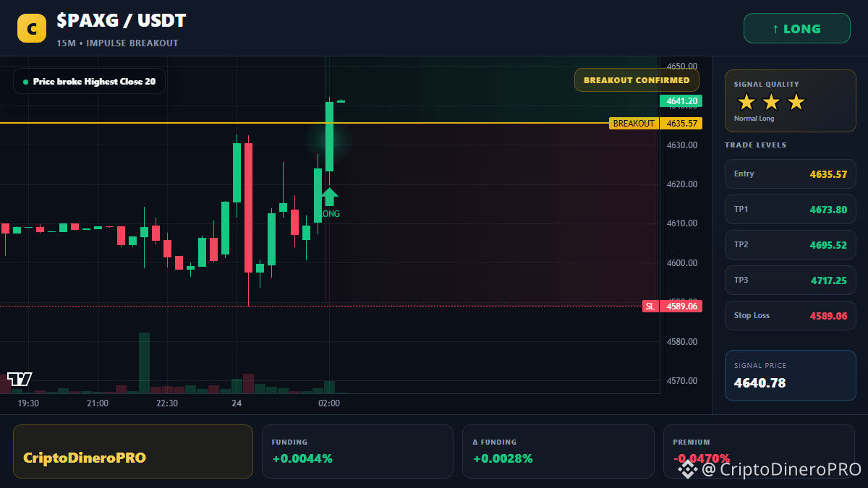Viewport: 868px width, 488px height.
Task: Click the large red candle after 24
Action: click(248, 207)
